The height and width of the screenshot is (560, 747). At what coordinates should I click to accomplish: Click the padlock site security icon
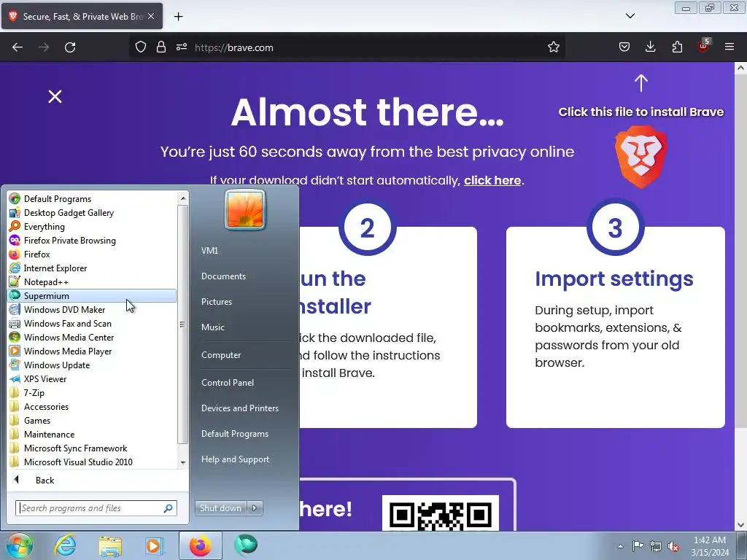point(161,47)
